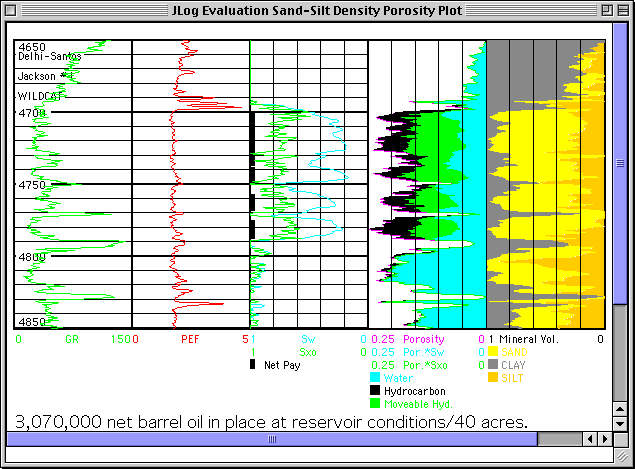This screenshot has width=635, height=469.
Task: Click the black Net Pay legend marker
Action: (x=253, y=365)
